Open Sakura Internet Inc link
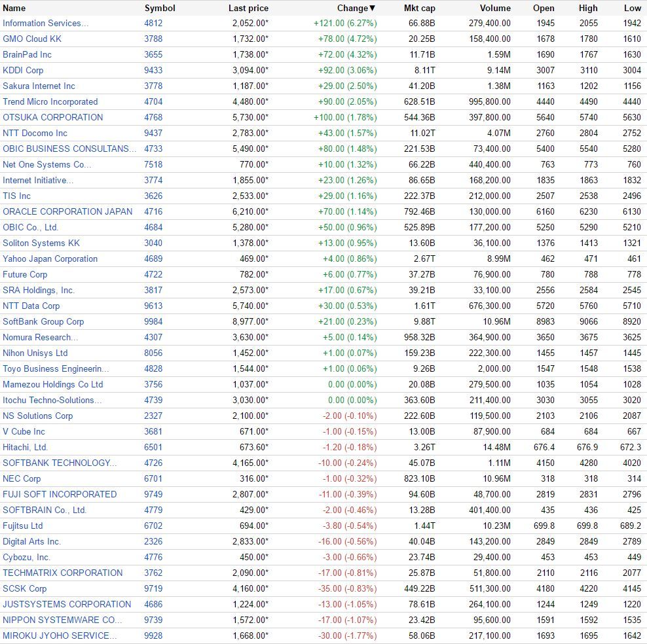Screen dimensions: 647x644 39,86
